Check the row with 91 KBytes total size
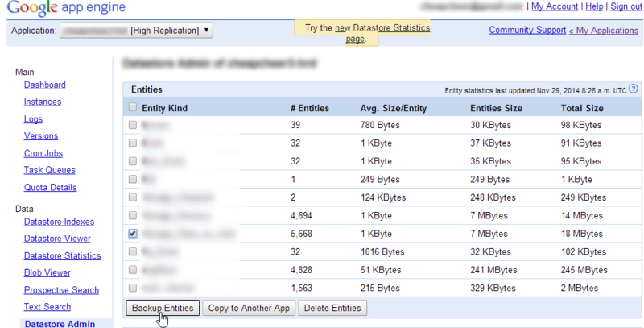Viewport: 644px width, 328px height. pyautogui.click(x=132, y=143)
